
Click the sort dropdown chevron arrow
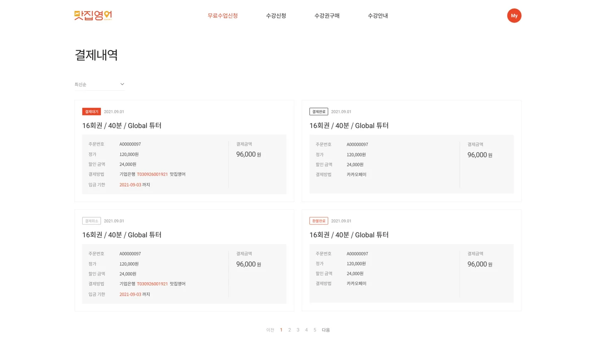pyautogui.click(x=122, y=84)
